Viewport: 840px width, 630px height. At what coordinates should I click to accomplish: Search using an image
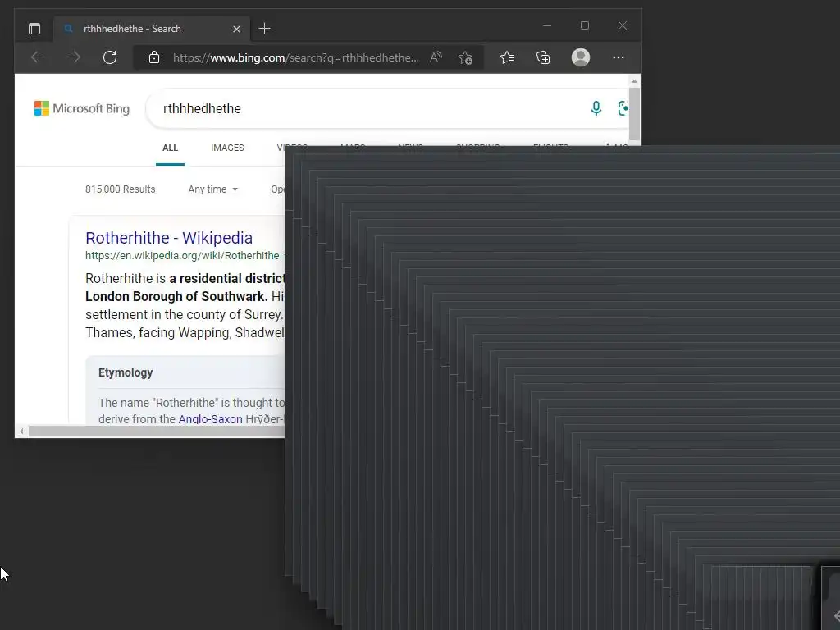[x=623, y=108]
